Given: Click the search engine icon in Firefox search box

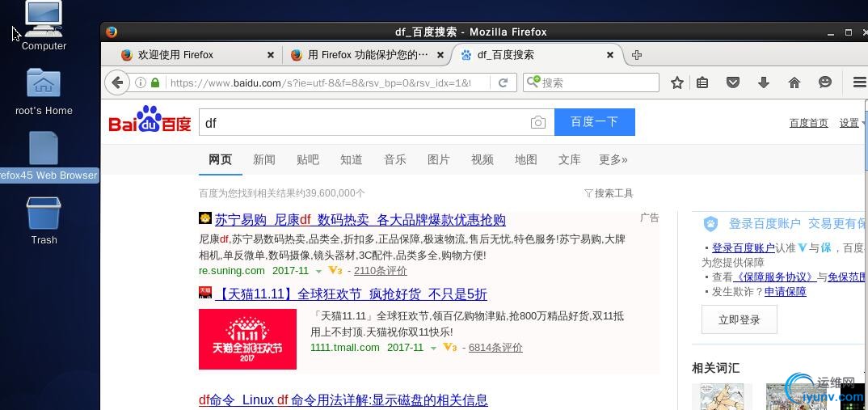Looking at the screenshot, I should click(533, 82).
